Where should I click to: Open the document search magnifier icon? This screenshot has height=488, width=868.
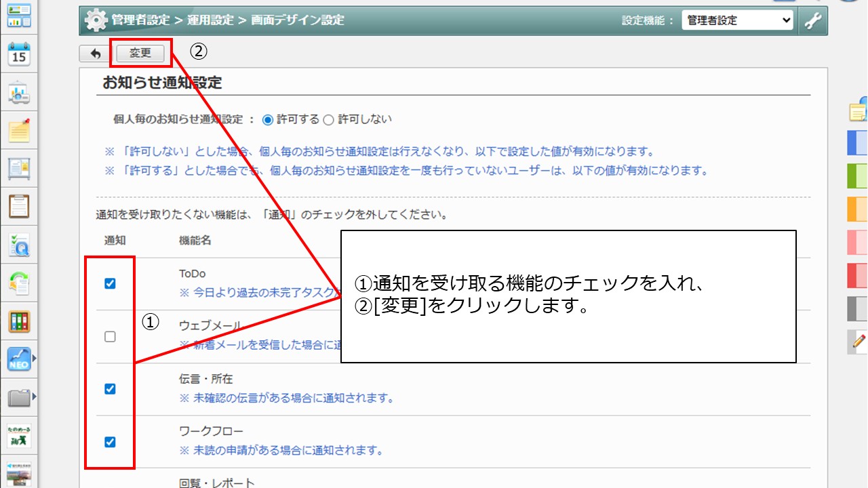click(19, 245)
